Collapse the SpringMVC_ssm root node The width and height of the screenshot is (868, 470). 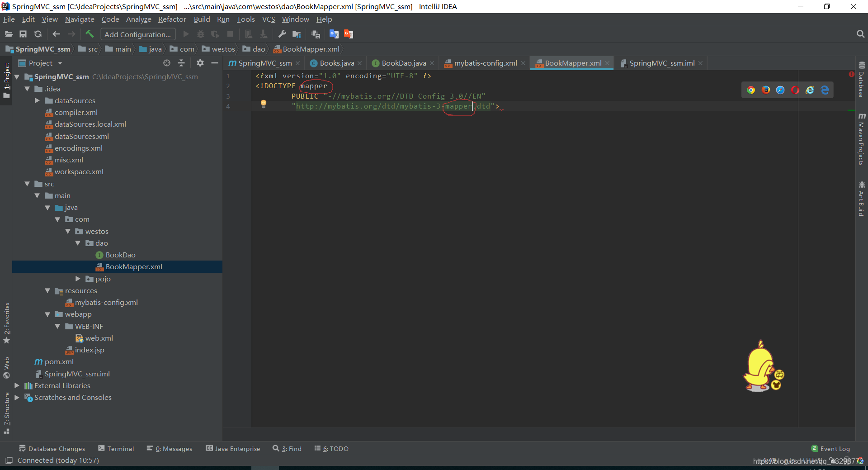tap(17, 77)
